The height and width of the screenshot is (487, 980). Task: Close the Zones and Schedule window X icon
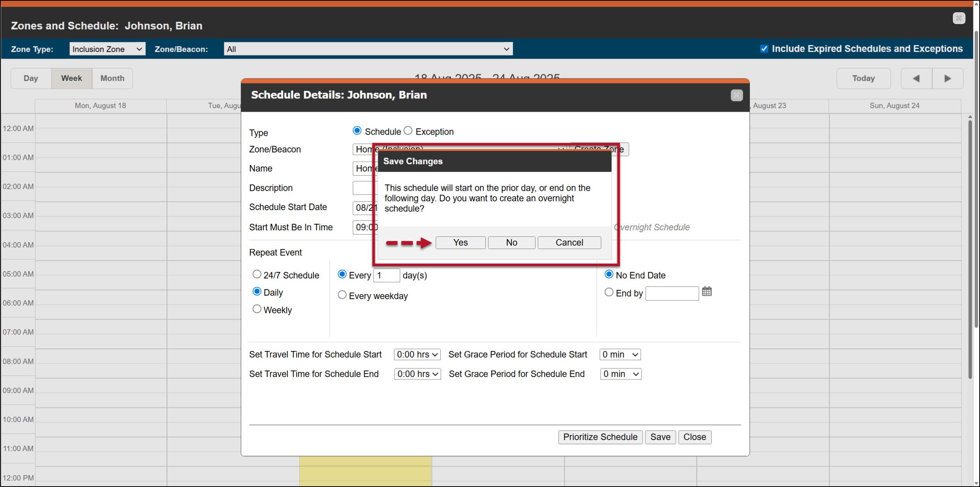pyautogui.click(x=959, y=18)
